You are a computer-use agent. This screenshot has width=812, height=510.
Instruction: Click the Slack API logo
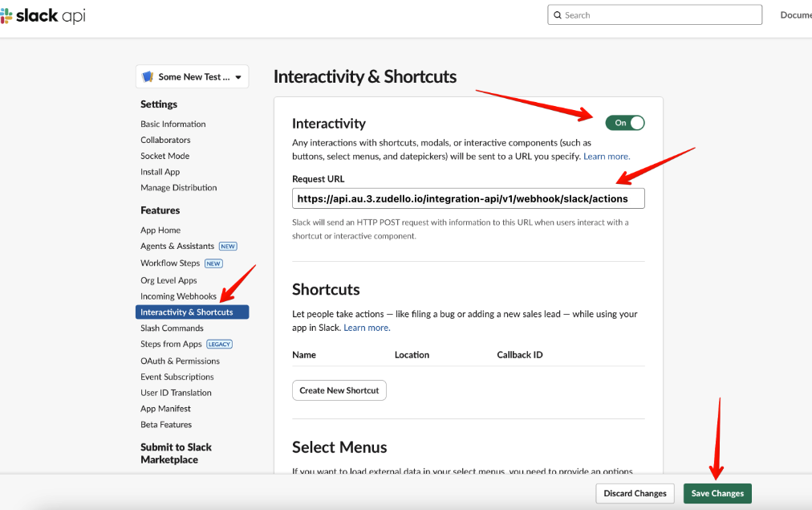click(43, 15)
